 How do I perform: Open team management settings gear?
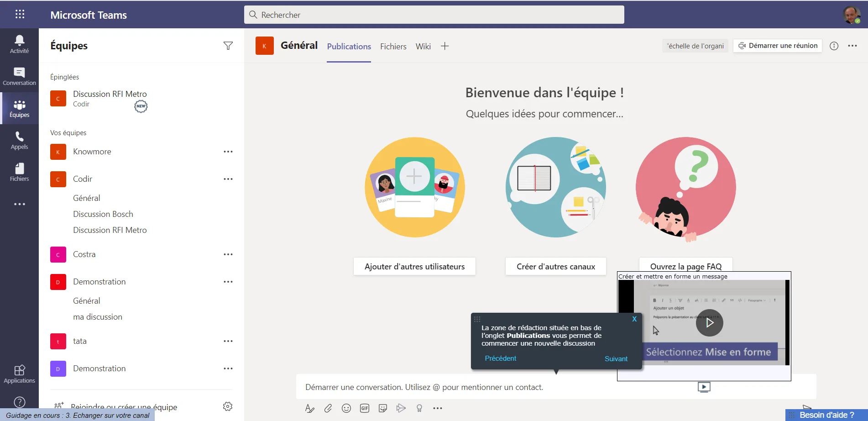[x=228, y=406]
